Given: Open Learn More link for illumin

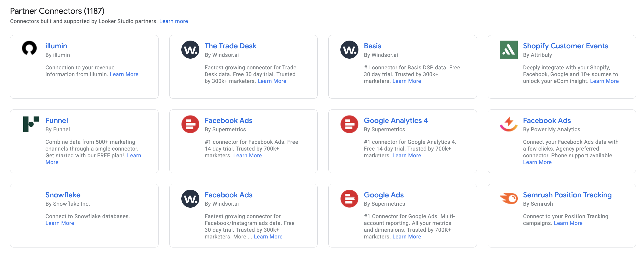Looking at the screenshot, I should 124,74.
